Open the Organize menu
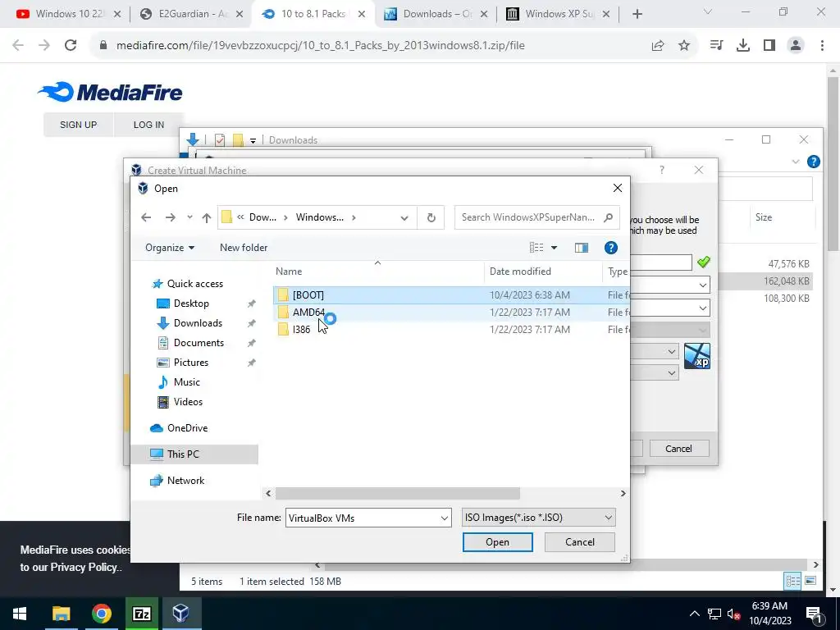 coord(170,248)
